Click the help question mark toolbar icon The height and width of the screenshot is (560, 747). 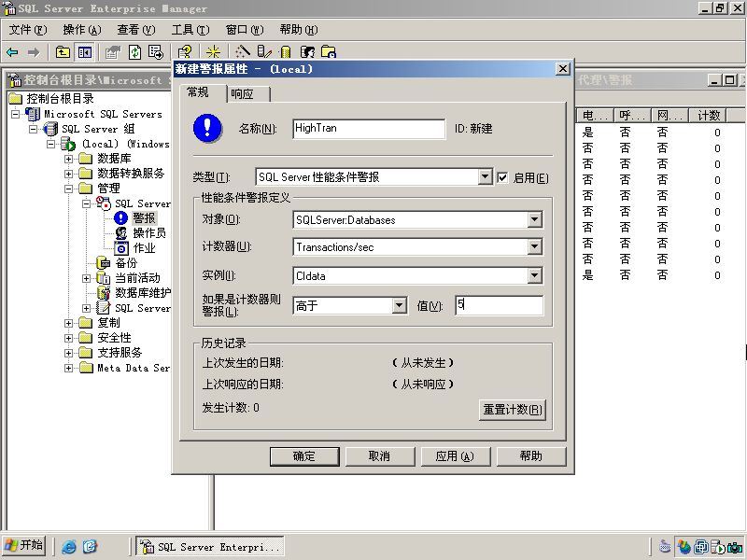(185, 52)
